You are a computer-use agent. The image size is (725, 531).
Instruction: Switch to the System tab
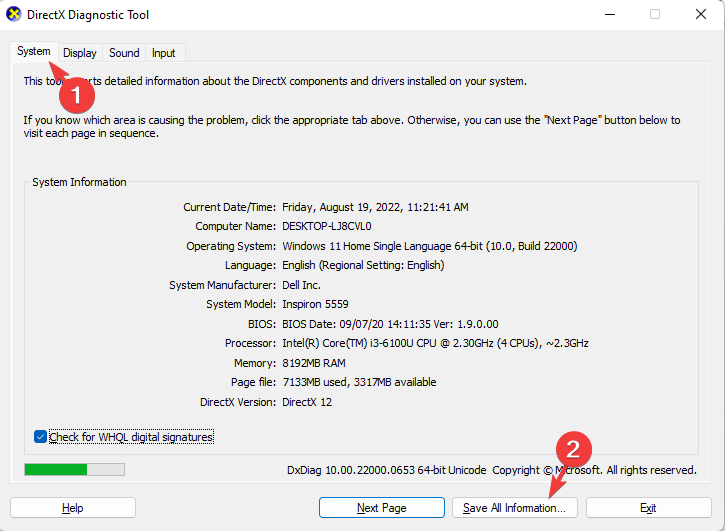click(x=33, y=52)
